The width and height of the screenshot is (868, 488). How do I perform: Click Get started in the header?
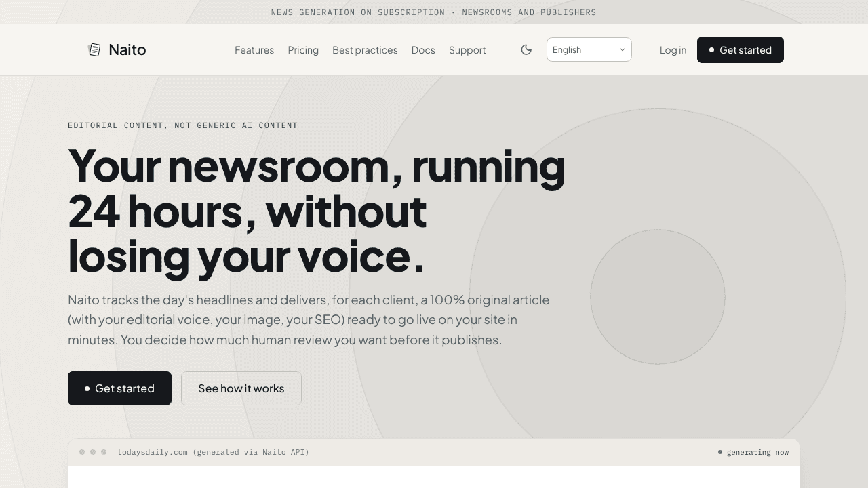pyautogui.click(x=741, y=49)
